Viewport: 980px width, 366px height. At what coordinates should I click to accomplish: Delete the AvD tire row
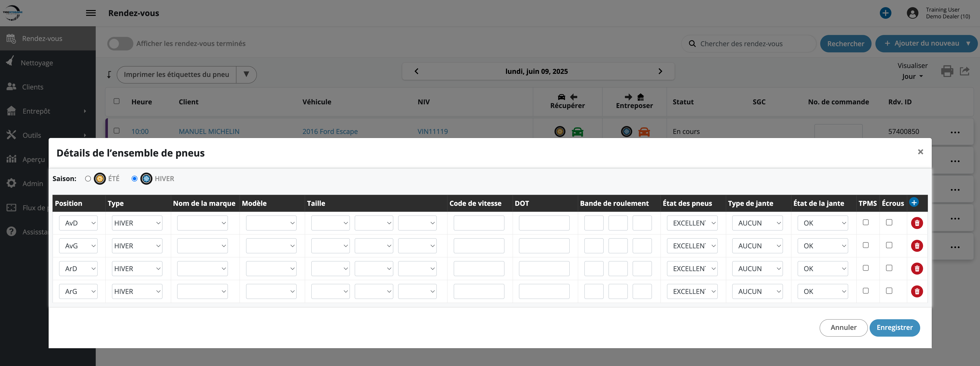pos(917,223)
